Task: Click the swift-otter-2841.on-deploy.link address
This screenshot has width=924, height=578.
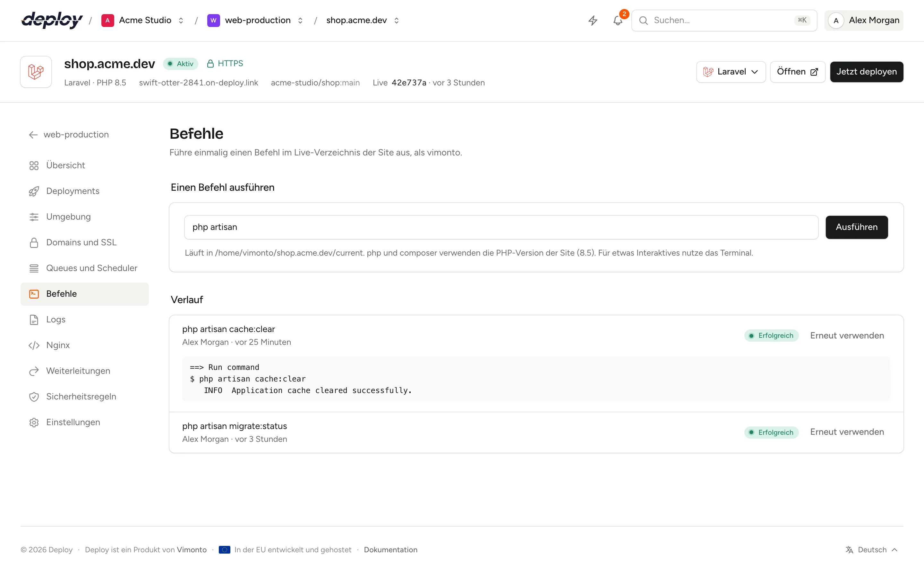Action: (x=199, y=83)
